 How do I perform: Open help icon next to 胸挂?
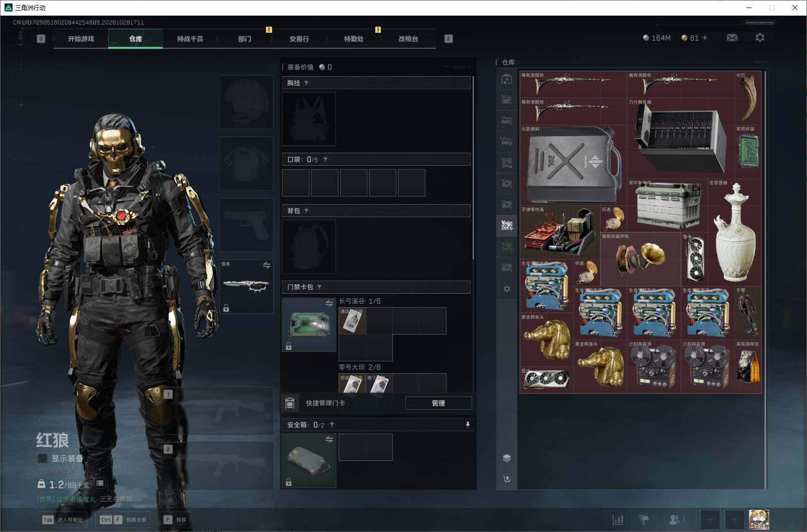306,83
